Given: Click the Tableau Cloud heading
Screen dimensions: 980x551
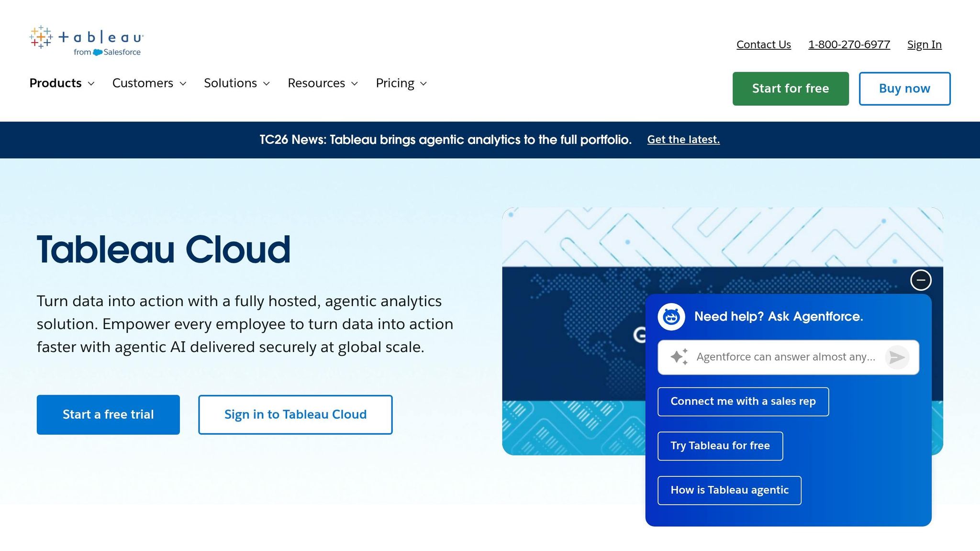Looking at the screenshot, I should tap(164, 250).
